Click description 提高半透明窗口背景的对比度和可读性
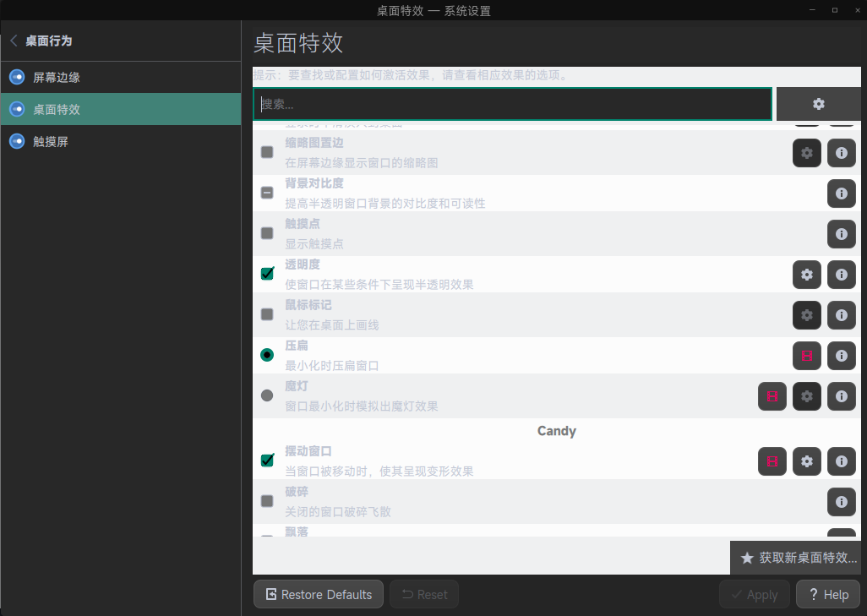 pos(384,204)
